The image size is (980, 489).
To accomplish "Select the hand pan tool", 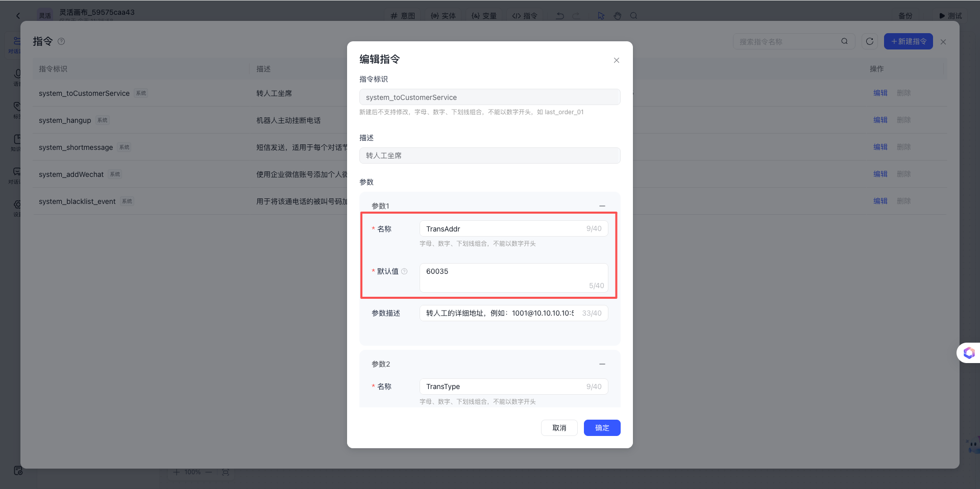I will click(x=618, y=16).
